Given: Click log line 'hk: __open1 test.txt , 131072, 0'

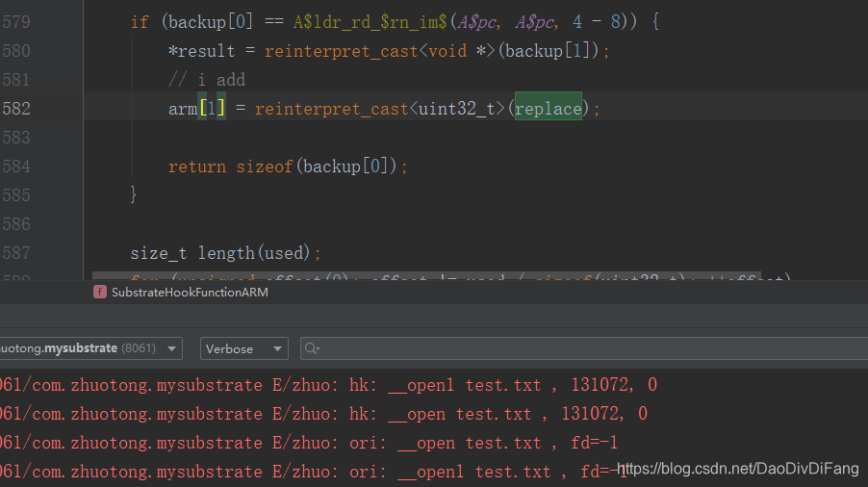Looking at the screenshot, I should click(503, 385).
